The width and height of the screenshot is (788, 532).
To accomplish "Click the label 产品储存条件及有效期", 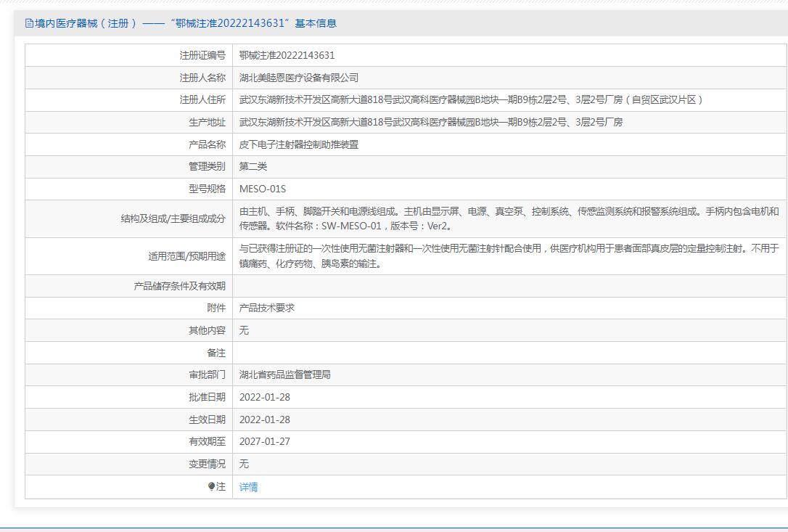I will tap(180, 286).
